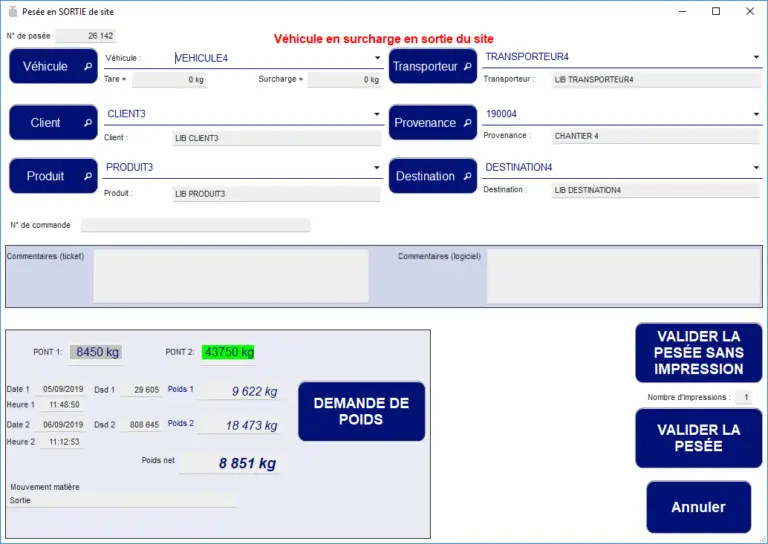Click the Dsd 1 value 29 605
Image resolution: width=768 pixels, height=544 pixels.
click(142, 390)
